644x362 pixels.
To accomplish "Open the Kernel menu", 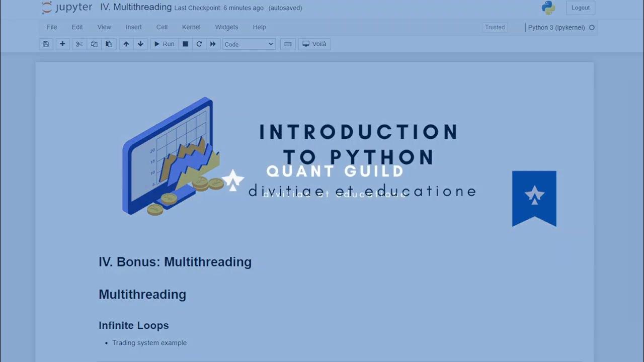I will pyautogui.click(x=191, y=27).
